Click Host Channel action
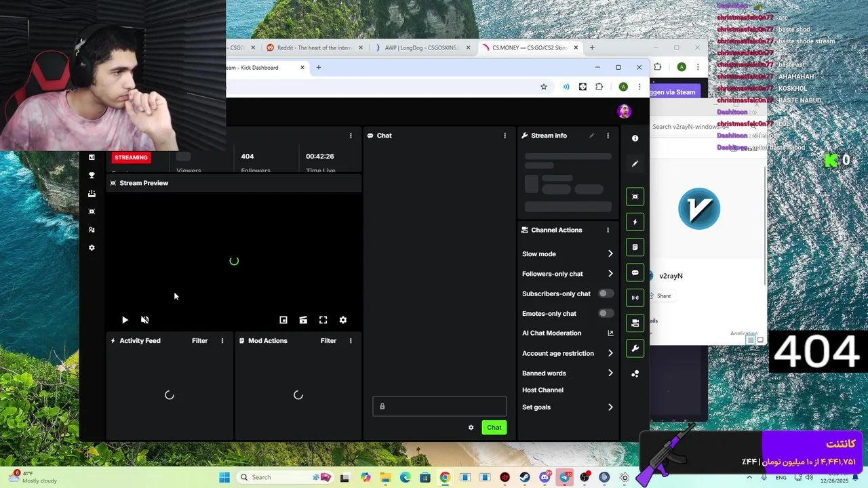This screenshot has width=868, height=488. click(x=542, y=390)
